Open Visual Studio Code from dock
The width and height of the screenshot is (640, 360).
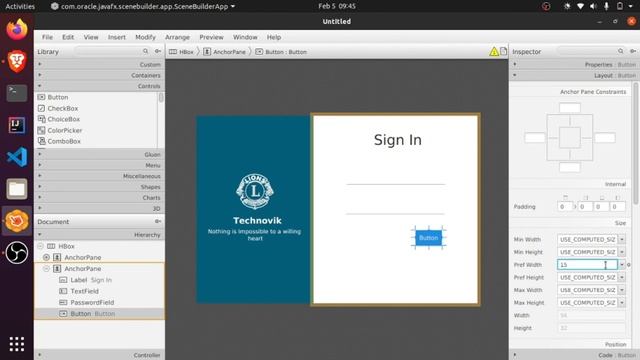pyautogui.click(x=17, y=157)
